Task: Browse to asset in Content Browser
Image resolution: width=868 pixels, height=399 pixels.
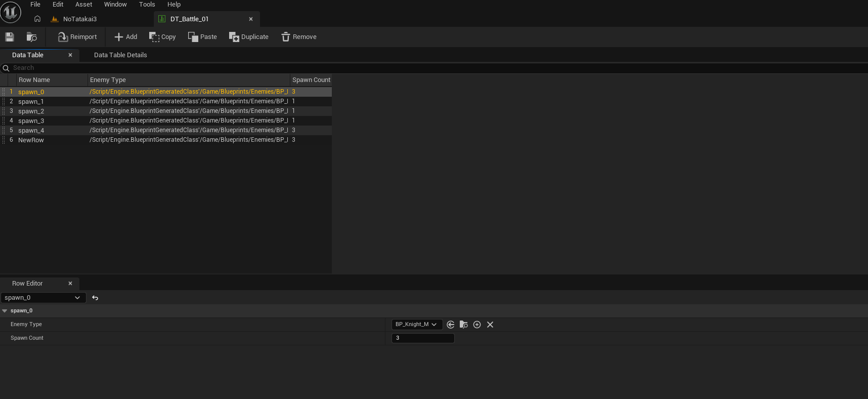Action: (31, 37)
